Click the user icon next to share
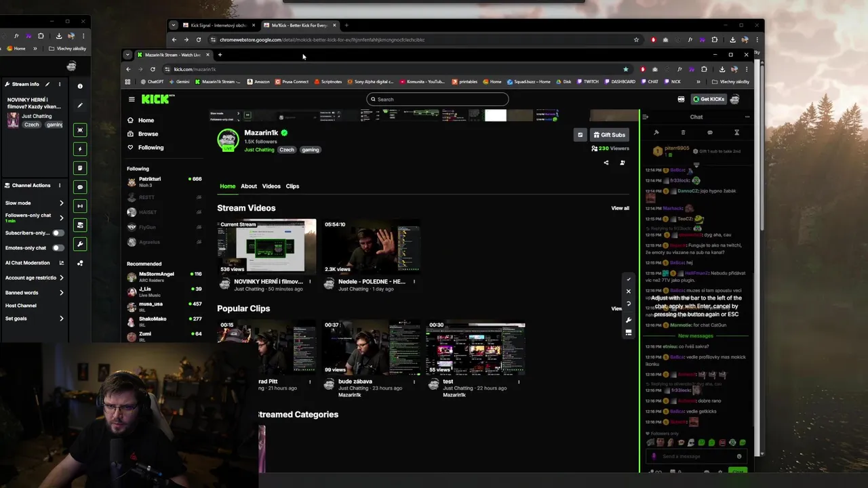 pos(623,163)
